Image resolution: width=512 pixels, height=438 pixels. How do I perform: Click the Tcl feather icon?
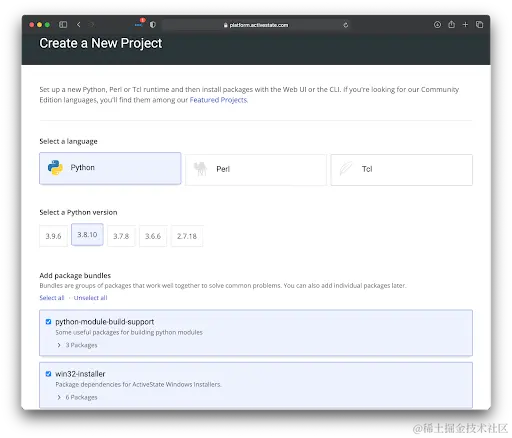pyautogui.click(x=346, y=169)
